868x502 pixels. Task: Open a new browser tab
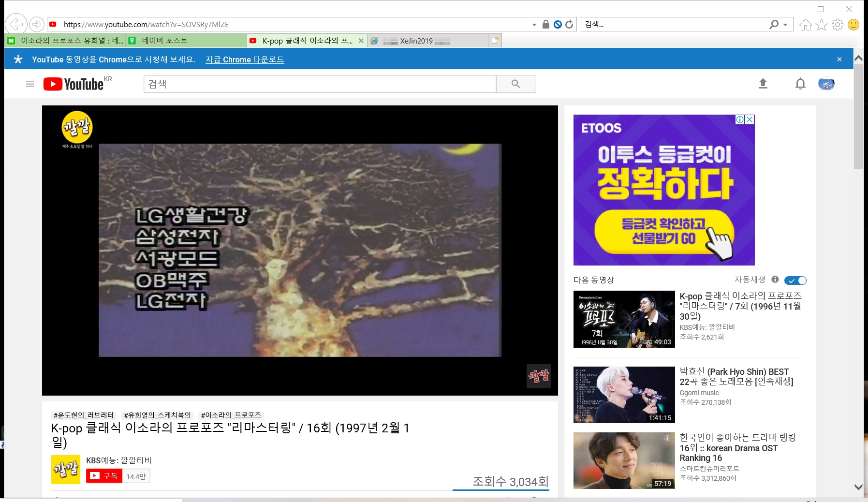click(495, 41)
